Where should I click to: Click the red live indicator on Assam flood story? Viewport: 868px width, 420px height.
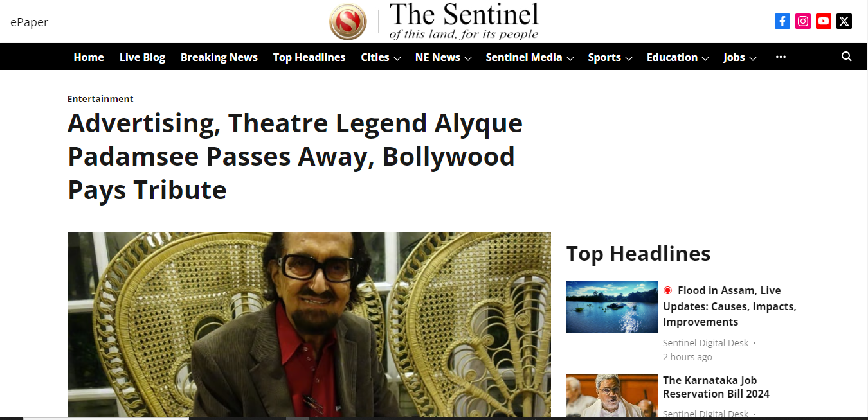click(x=667, y=290)
